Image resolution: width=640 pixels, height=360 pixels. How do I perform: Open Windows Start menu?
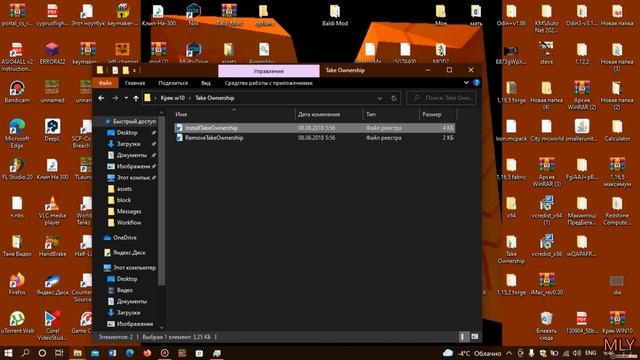click(x=8, y=353)
